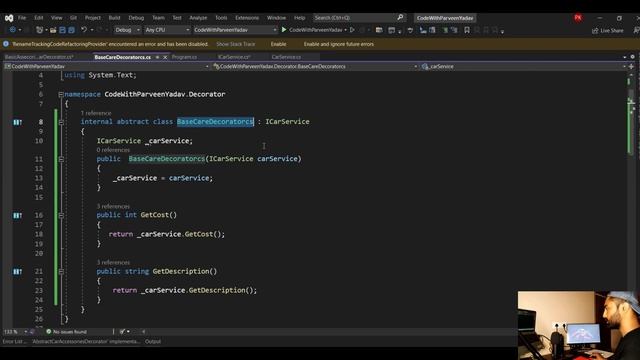Collapse the GetCost method on line 16
The image size is (640, 360).
(61, 215)
